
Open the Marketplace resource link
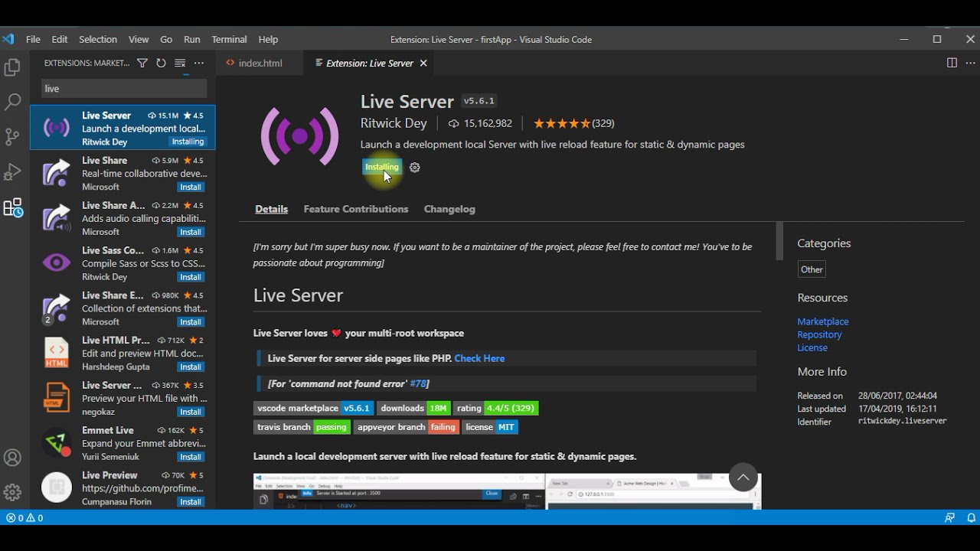[823, 321]
